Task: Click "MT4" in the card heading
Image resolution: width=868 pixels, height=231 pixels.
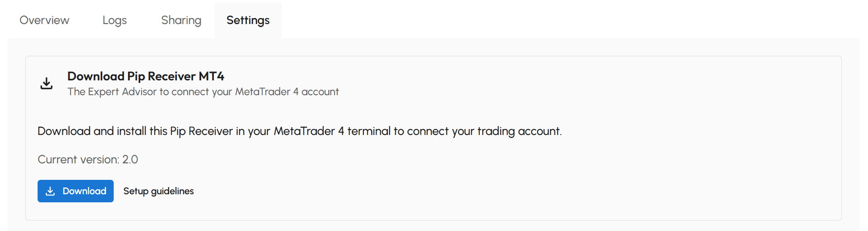Action: [x=211, y=76]
